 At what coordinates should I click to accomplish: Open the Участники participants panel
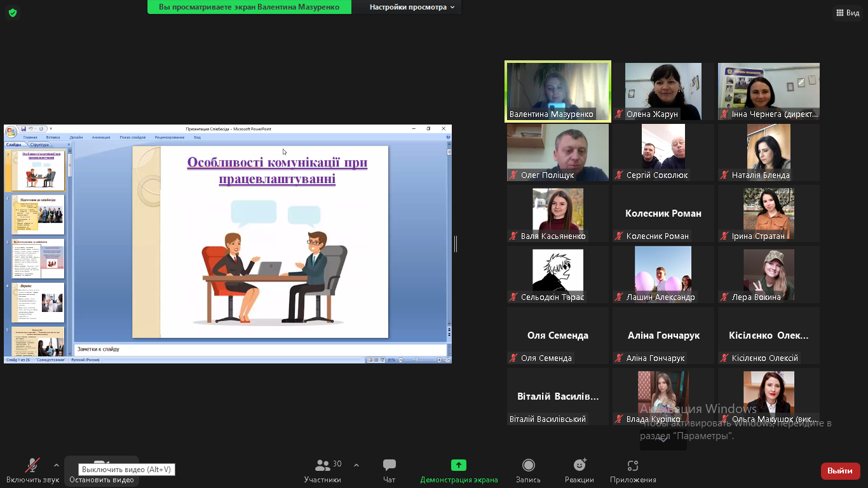(x=323, y=471)
